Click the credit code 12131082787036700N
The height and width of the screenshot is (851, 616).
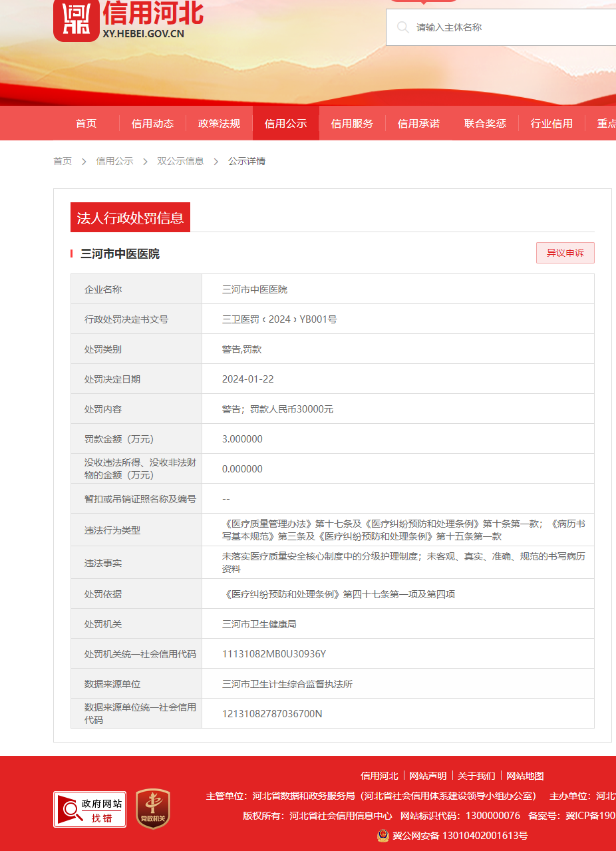tap(272, 714)
